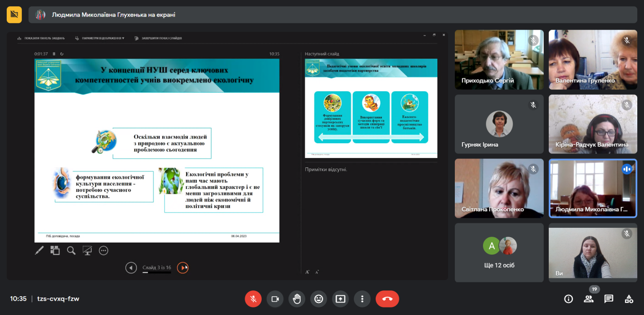Unmute the microphone in the call bar
This screenshot has height=315, width=644.
click(253, 299)
